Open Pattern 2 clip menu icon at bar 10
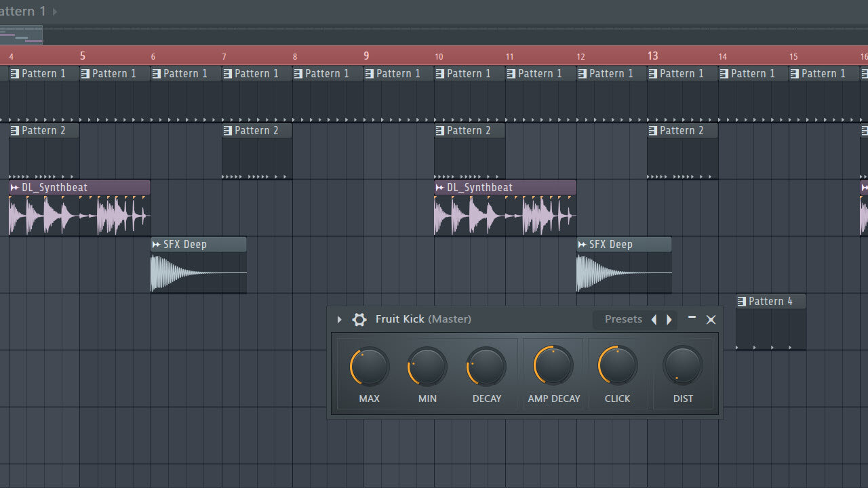868x488 pixels. 439,131
